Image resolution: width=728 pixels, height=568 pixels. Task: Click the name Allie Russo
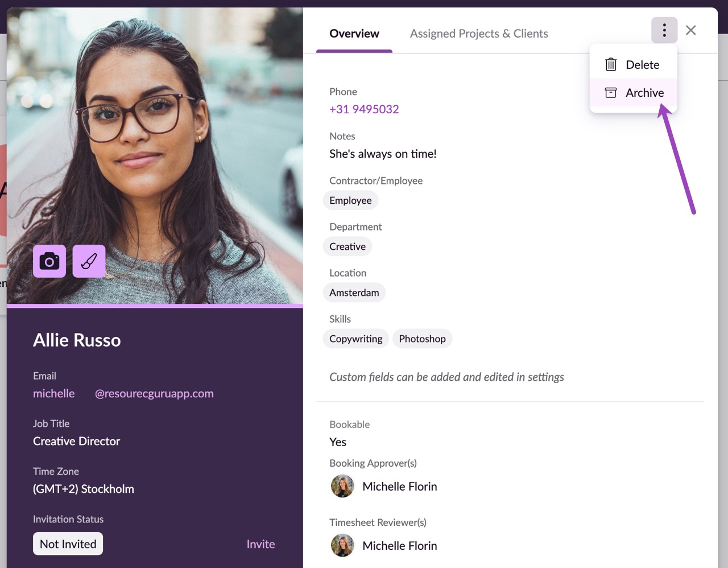tap(77, 340)
